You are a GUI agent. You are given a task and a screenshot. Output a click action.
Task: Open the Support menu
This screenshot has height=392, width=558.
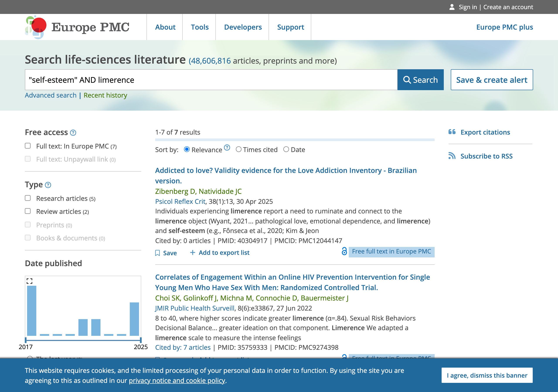tap(291, 27)
